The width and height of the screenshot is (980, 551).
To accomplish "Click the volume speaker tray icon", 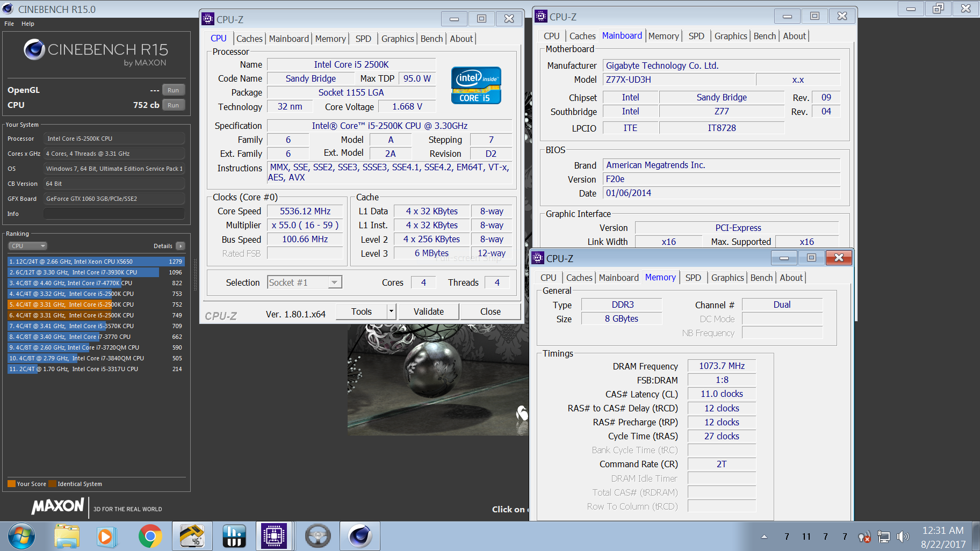I will click(x=903, y=536).
